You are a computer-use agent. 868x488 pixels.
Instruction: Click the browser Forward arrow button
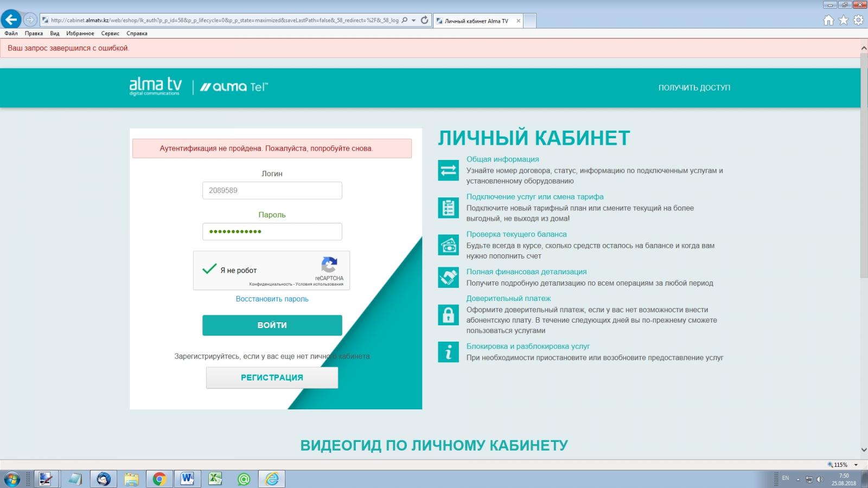point(30,20)
